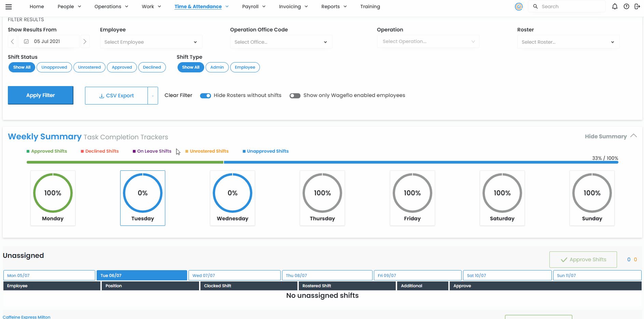The width and height of the screenshot is (644, 319).
Task: Open the Select Employee dropdown
Action: (x=151, y=42)
